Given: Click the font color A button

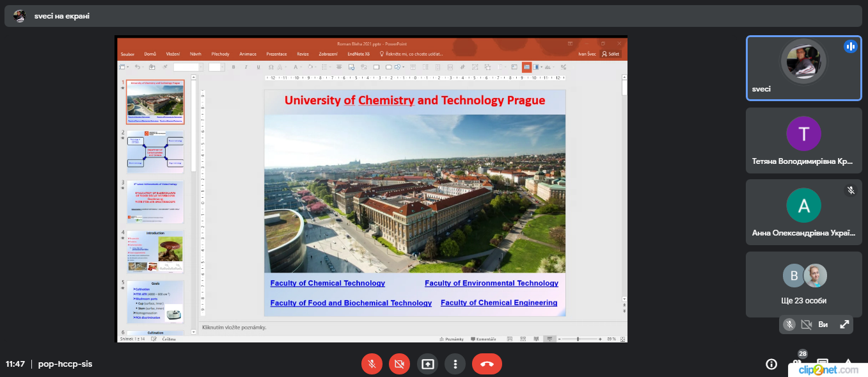Looking at the screenshot, I should (296, 67).
